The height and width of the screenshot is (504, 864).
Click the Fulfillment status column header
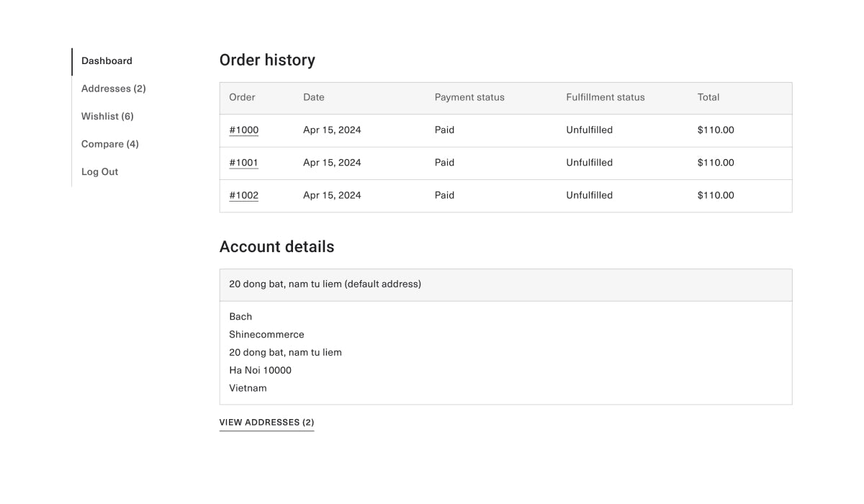tap(605, 97)
